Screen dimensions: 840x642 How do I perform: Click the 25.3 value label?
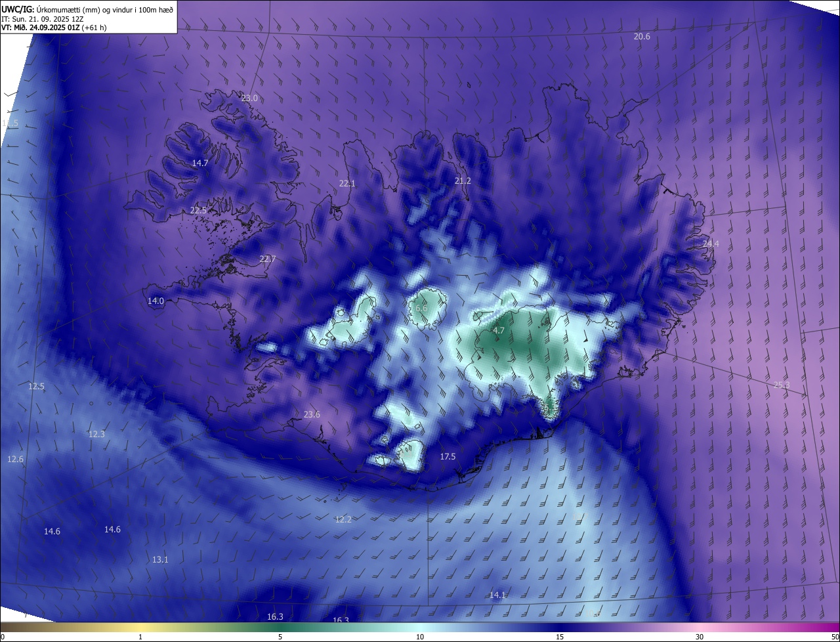[x=781, y=385]
